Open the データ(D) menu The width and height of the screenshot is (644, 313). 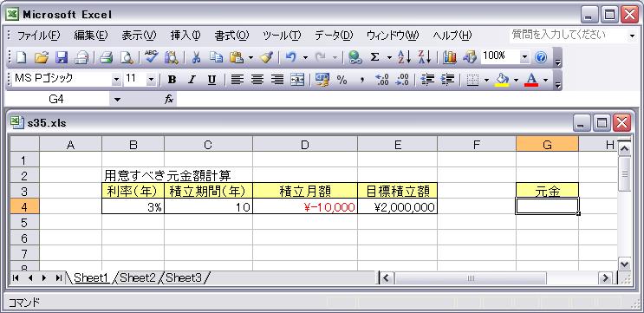(x=334, y=36)
